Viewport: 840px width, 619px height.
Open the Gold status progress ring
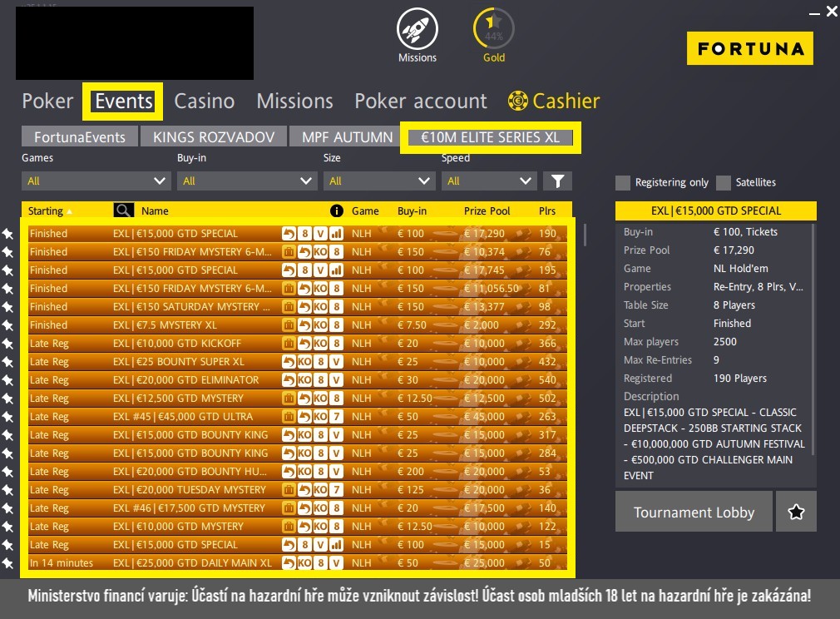pyautogui.click(x=493, y=29)
